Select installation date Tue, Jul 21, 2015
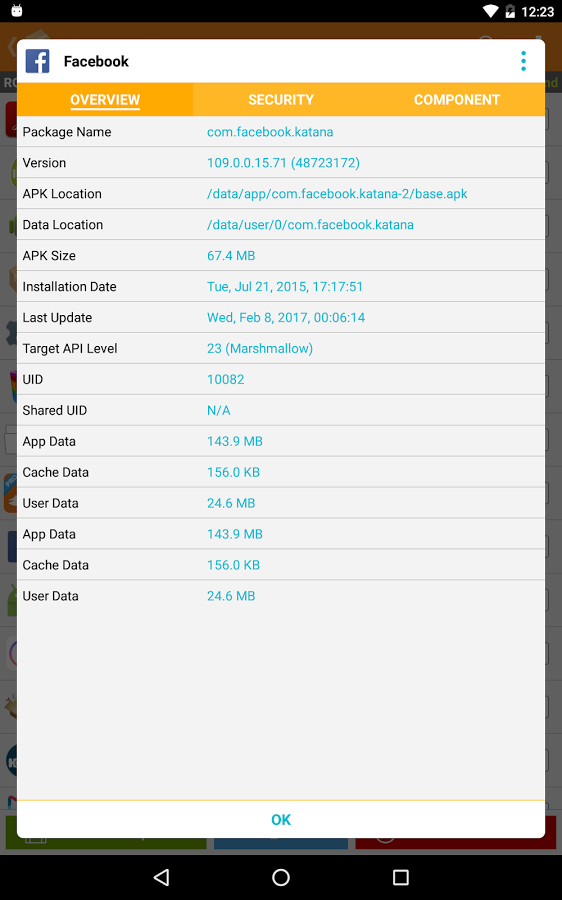Screen dimensions: 562x900 tap(285, 286)
